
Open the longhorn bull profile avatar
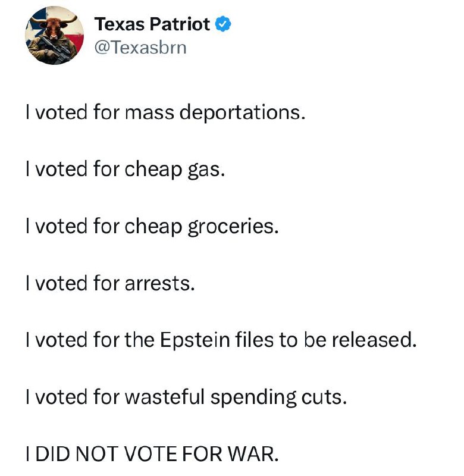(55, 35)
